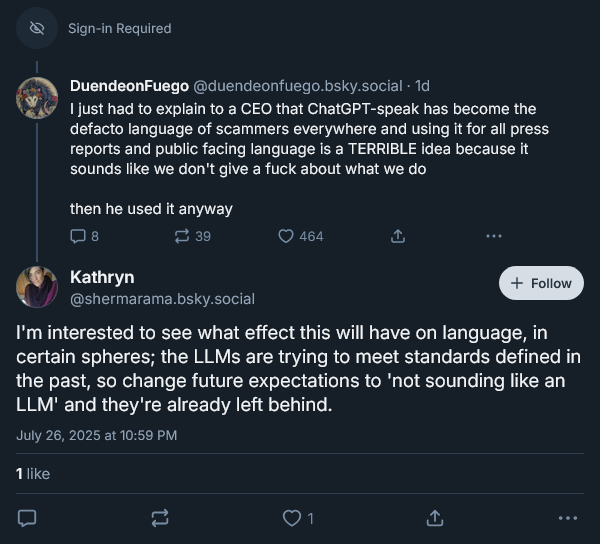Open more options on Kathryn's post
This screenshot has width=600, height=544.
pyautogui.click(x=567, y=518)
